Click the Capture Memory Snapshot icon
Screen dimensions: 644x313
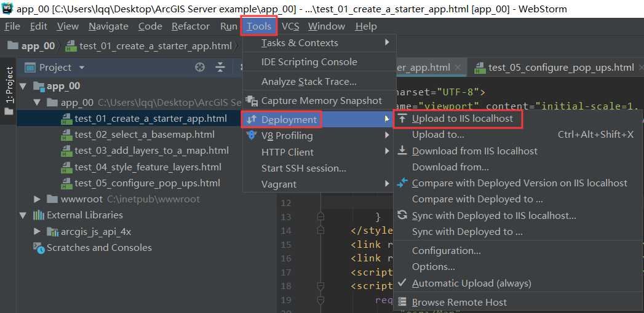251,101
